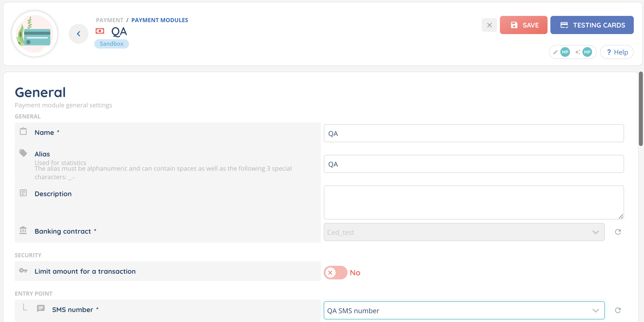This screenshot has width=644, height=322.
Task: Click the vertical scrollbar on the right
Action: click(x=641, y=109)
